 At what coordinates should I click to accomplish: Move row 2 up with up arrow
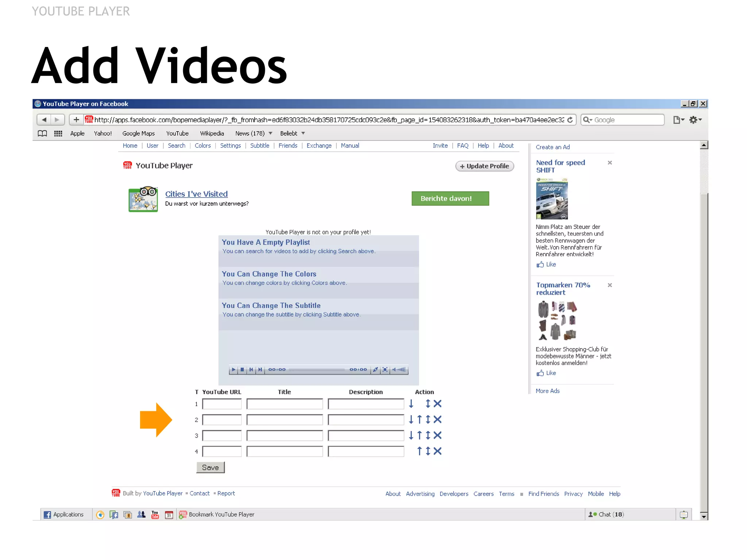pyautogui.click(x=419, y=420)
